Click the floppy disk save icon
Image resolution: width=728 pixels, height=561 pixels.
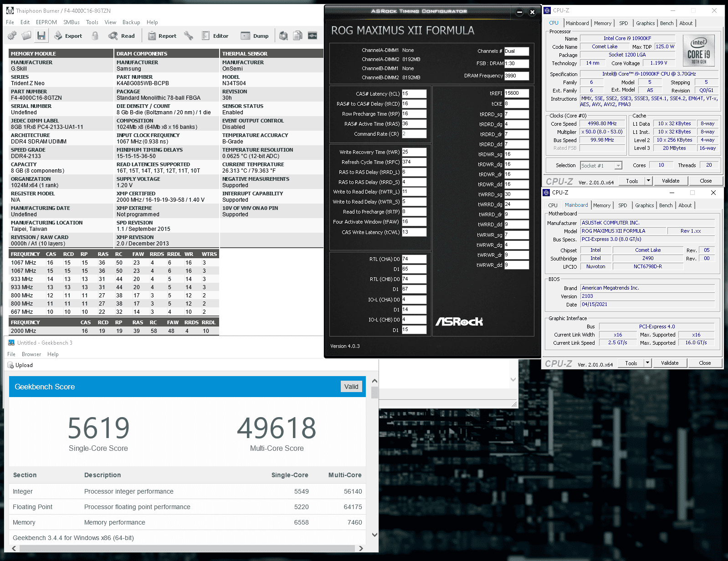click(x=41, y=36)
